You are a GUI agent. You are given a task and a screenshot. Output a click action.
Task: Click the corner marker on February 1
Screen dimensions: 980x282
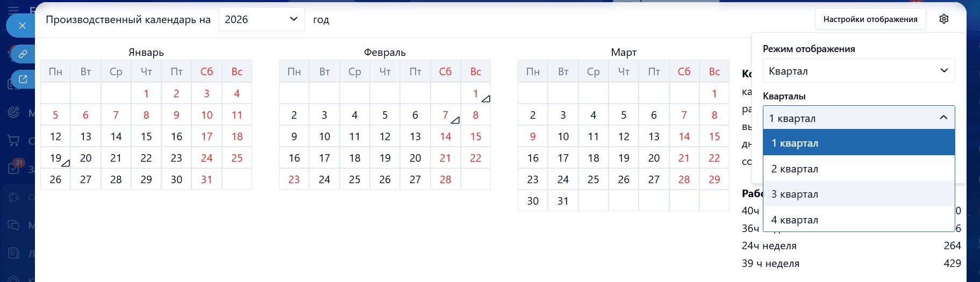pos(486,98)
